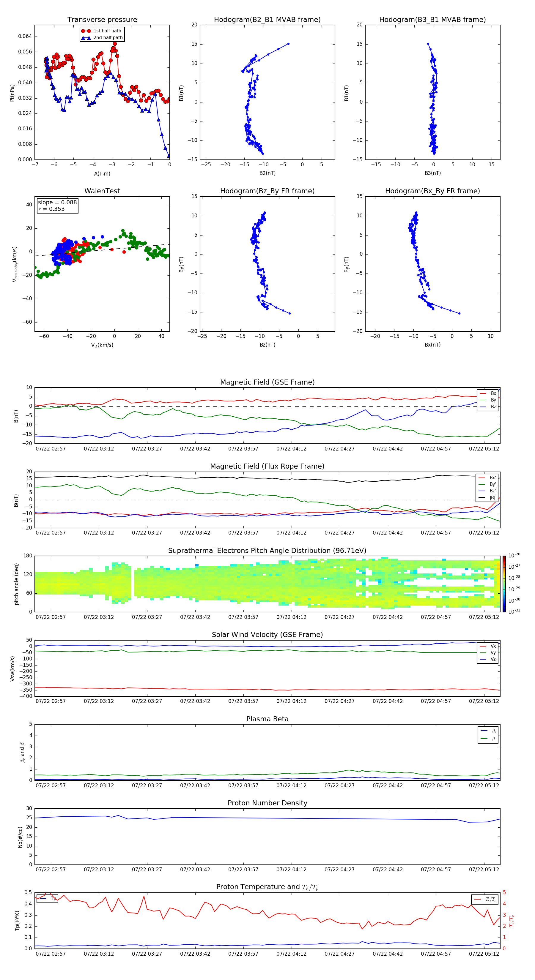
Task: Click the 'β' entry in Plasma Beta legend
Action: (x=489, y=739)
